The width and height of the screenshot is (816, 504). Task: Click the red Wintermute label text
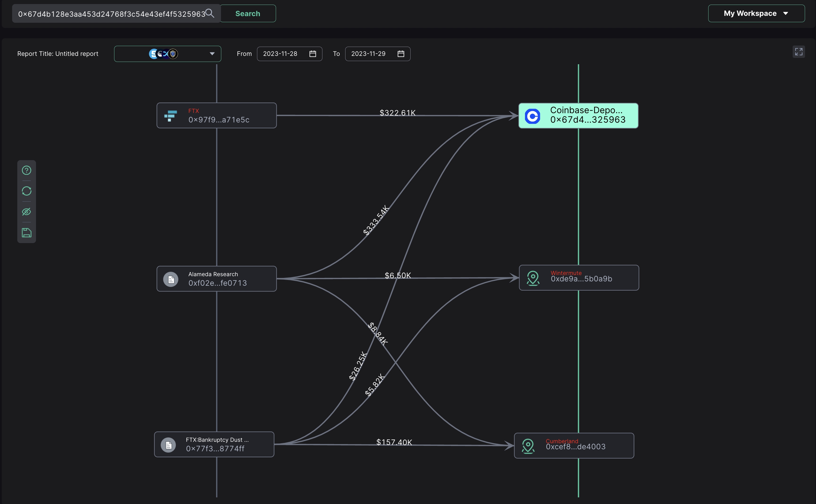point(566,273)
